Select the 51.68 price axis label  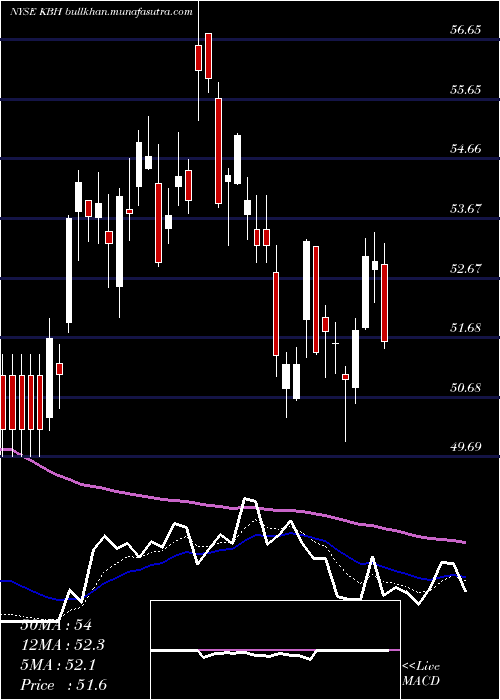(x=466, y=328)
